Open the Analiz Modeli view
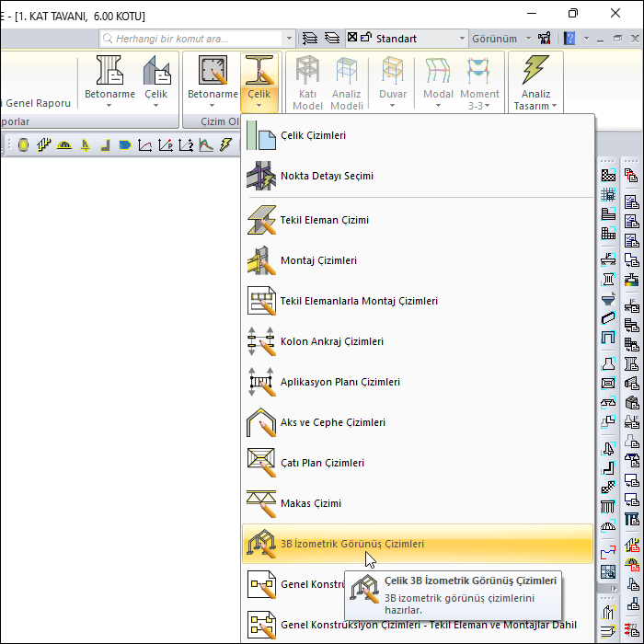The width and height of the screenshot is (644, 644). 347,83
